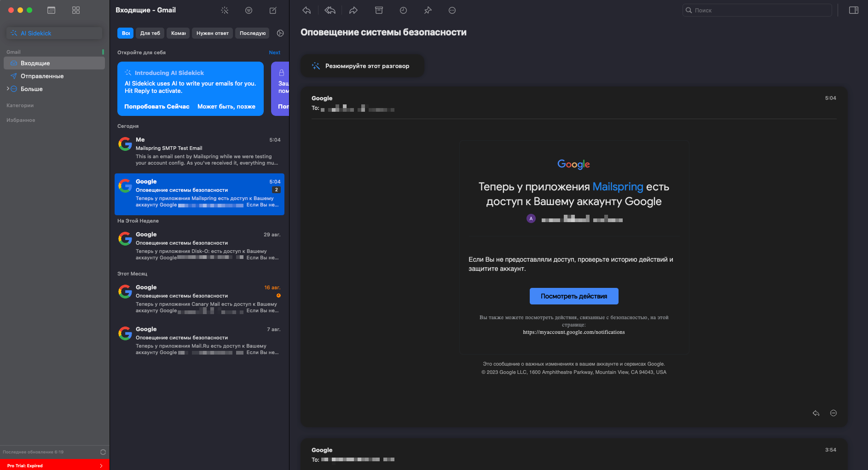Select the Последующие filter tab
The height and width of the screenshot is (470, 868).
pos(253,33)
